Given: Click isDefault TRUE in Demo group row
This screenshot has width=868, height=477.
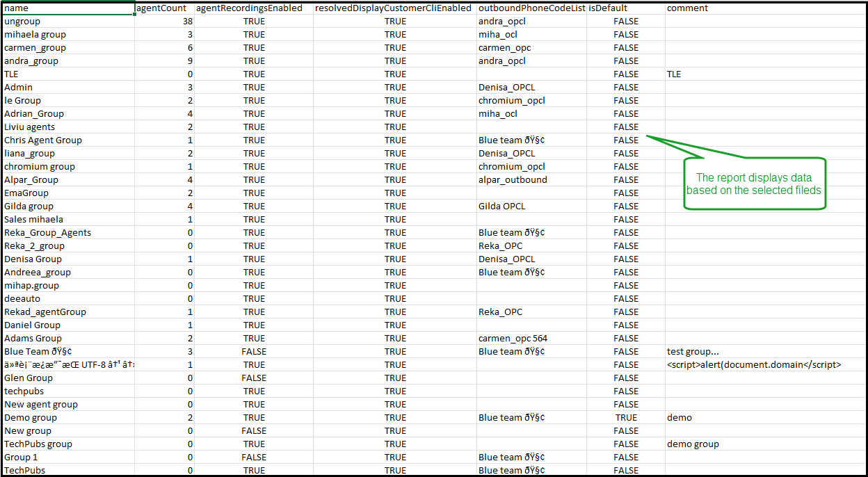Looking at the screenshot, I should tap(626, 418).
